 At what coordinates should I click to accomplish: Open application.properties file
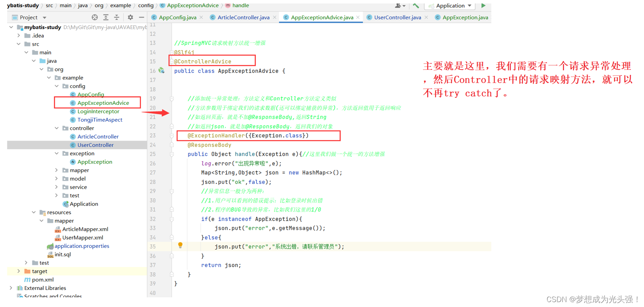[82, 246]
